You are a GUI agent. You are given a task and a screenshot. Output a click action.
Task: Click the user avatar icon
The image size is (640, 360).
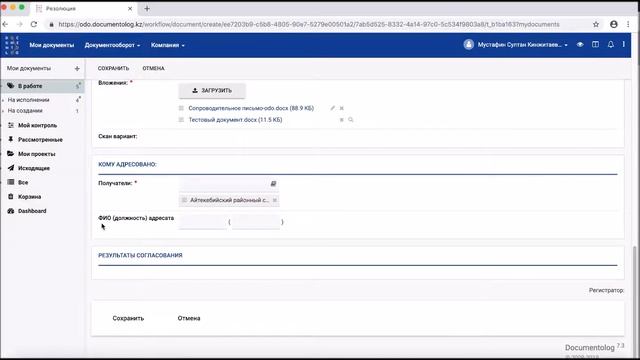point(469,44)
